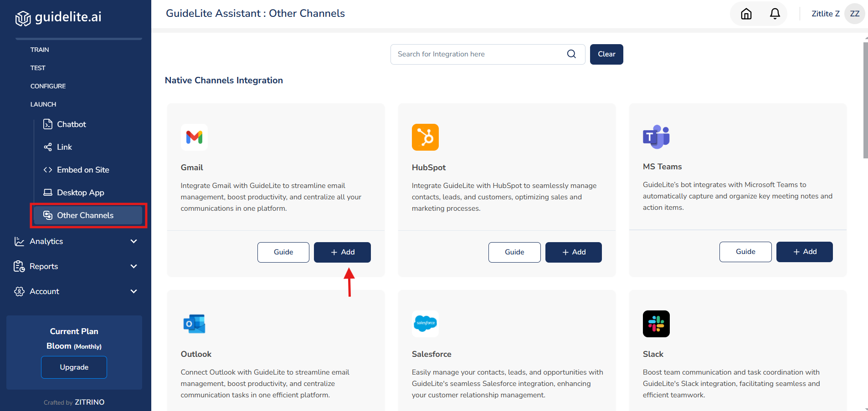Open the MS Teams Guide button
868x411 pixels.
(745, 252)
